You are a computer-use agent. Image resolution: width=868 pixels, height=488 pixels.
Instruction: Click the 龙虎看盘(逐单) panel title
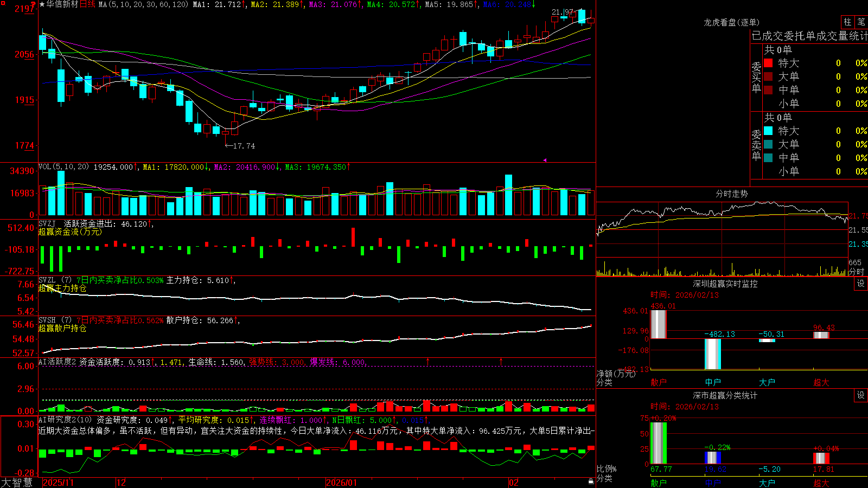(x=731, y=22)
